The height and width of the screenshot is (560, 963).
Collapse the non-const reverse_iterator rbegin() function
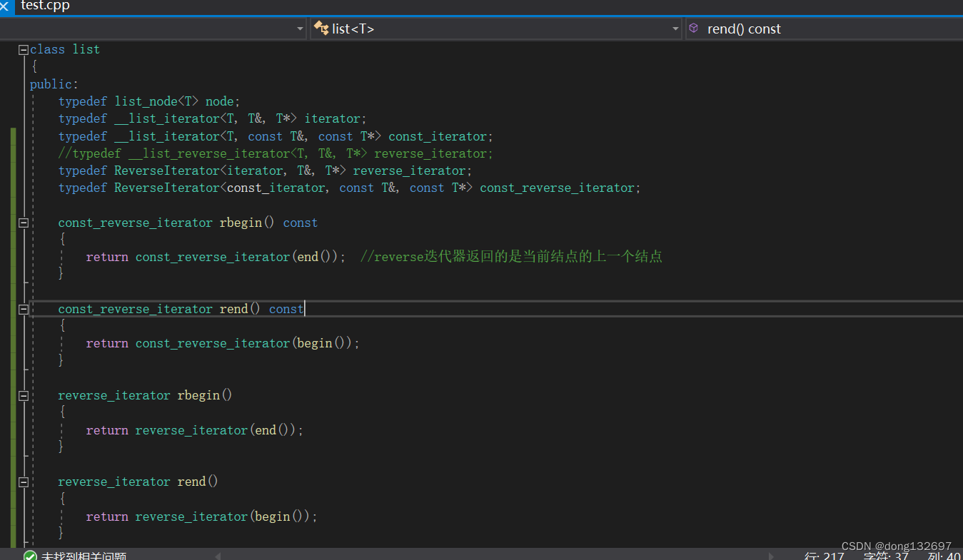tap(24, 396)
